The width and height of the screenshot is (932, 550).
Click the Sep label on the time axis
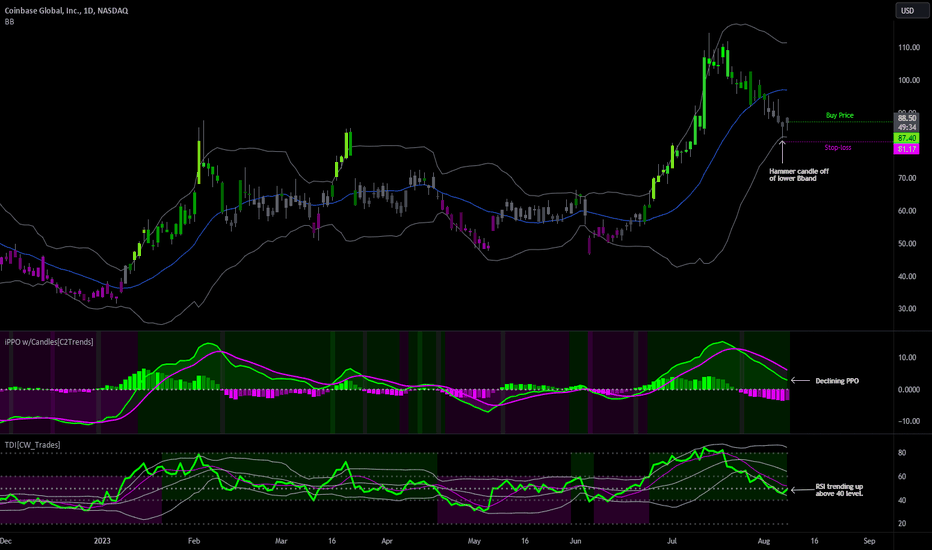point(869,541)
